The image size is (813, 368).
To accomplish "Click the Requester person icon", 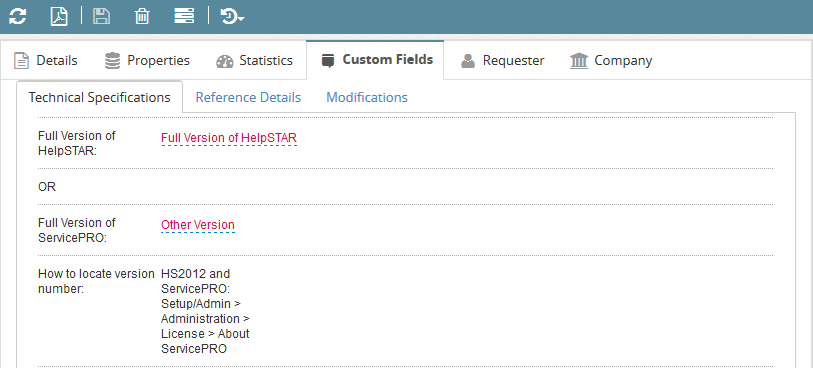I will tap(468, 61).
